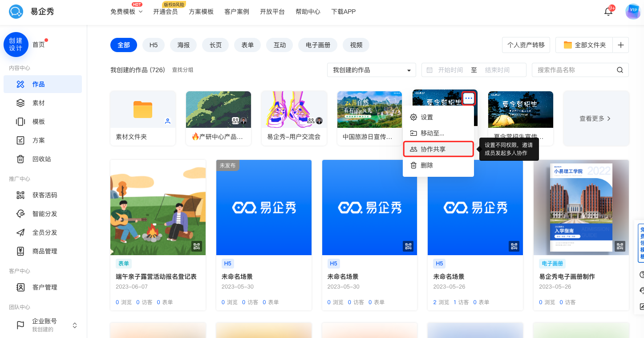Viewport: 644px width, 338px height.
Task: Click 查看更多 to expand
Action: coord(596,118)
